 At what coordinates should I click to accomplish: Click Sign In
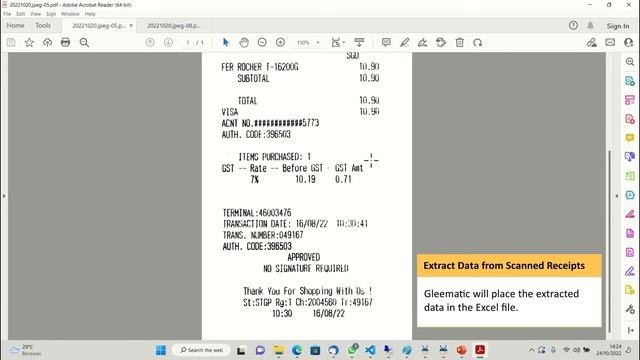(x=618, y=26)
